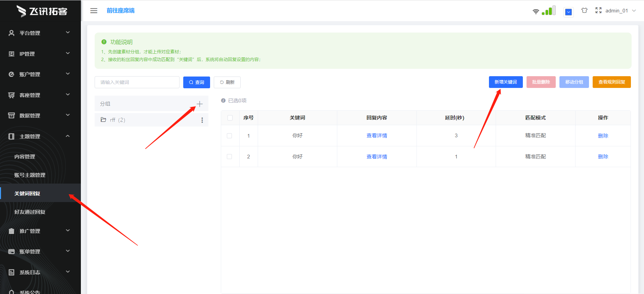Click the 移动分组 button
This screenshot has height=294, width=644.
pos(574,82)
